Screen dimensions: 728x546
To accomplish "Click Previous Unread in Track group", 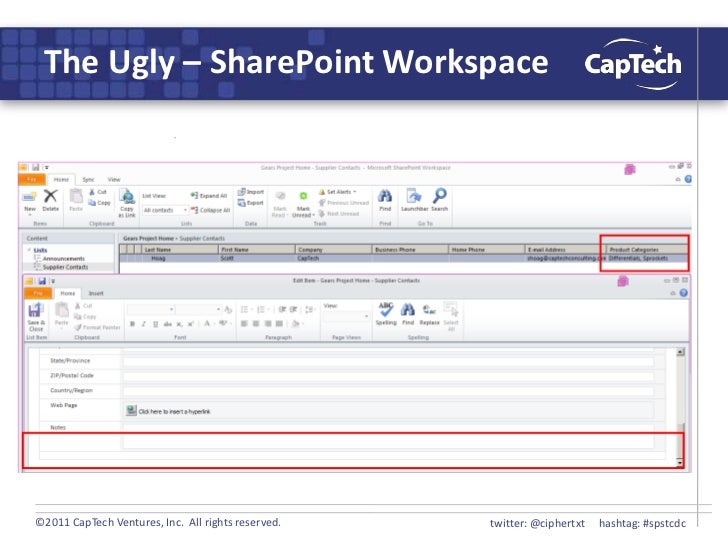I will point(344,203).
